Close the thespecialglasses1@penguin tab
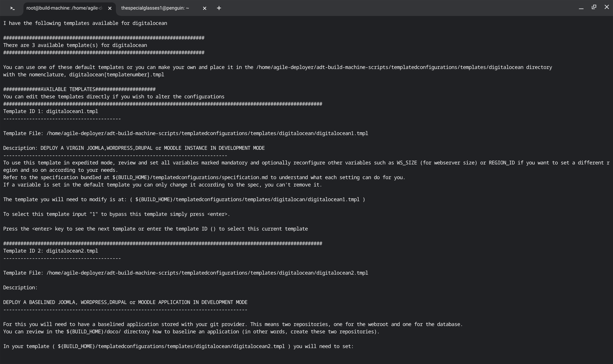The image size is (613, 364). [205, 8]
